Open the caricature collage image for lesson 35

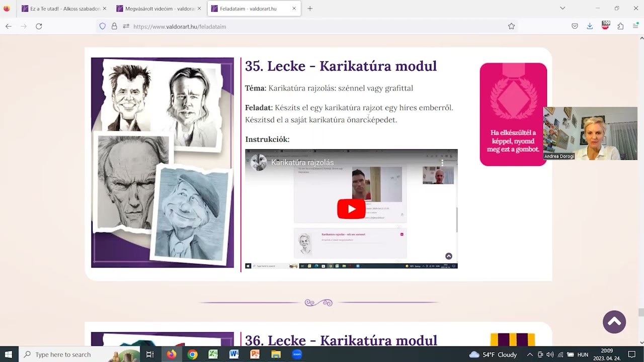click(163, 162)
